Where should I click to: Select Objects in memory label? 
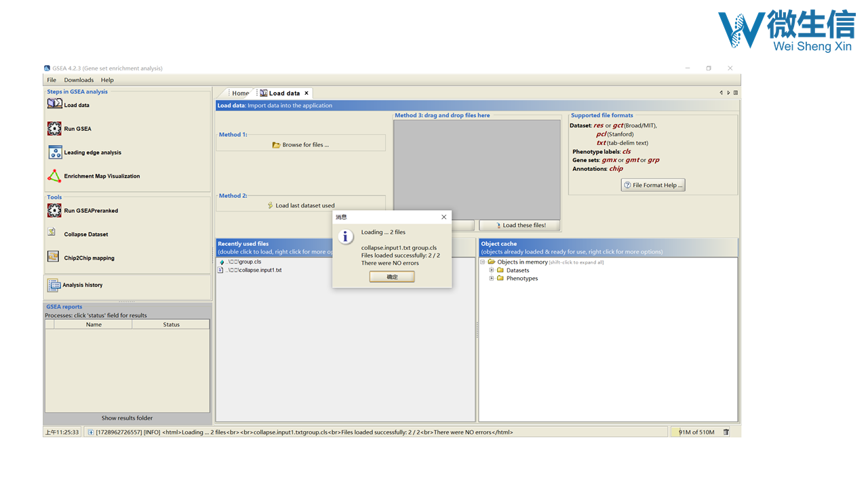(522, 262)
